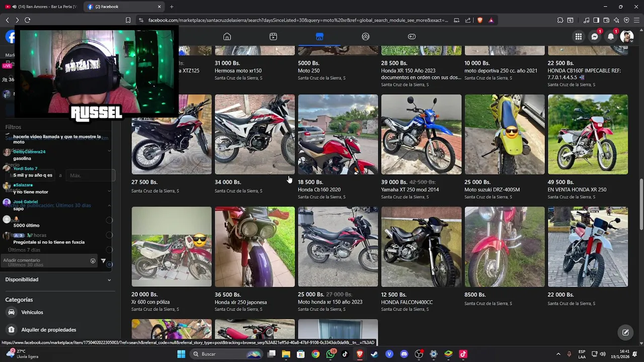Viewport: 644px width, 362px height.
Task: Open Messenger chats icon
Action: coord(595,37)
